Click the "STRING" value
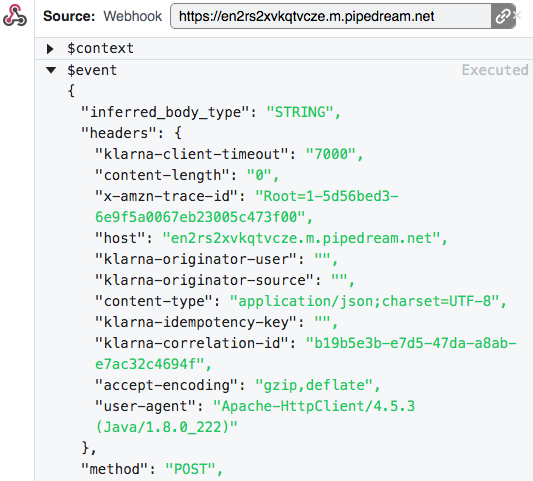This screenshot has width=533, height=481. coord(300,112)
